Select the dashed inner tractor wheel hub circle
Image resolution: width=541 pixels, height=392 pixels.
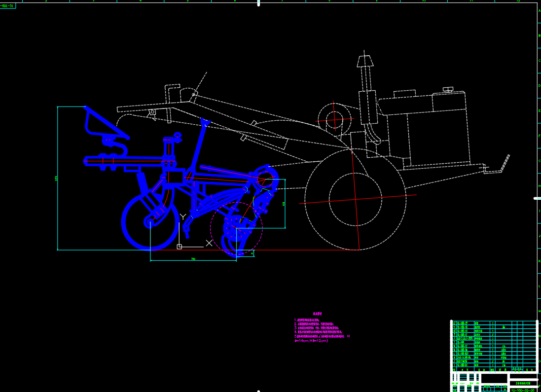pos(356,199)
